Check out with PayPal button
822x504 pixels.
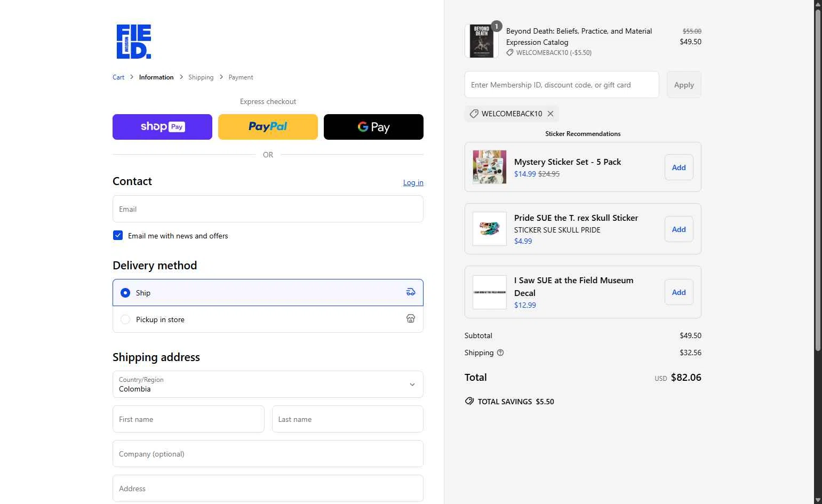(268, 127)
